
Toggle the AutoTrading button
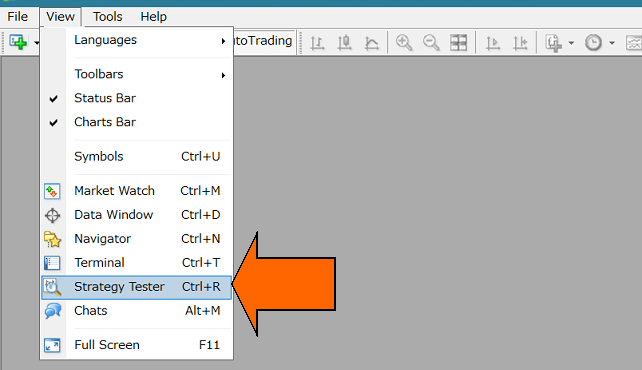(x=264, y=41)
